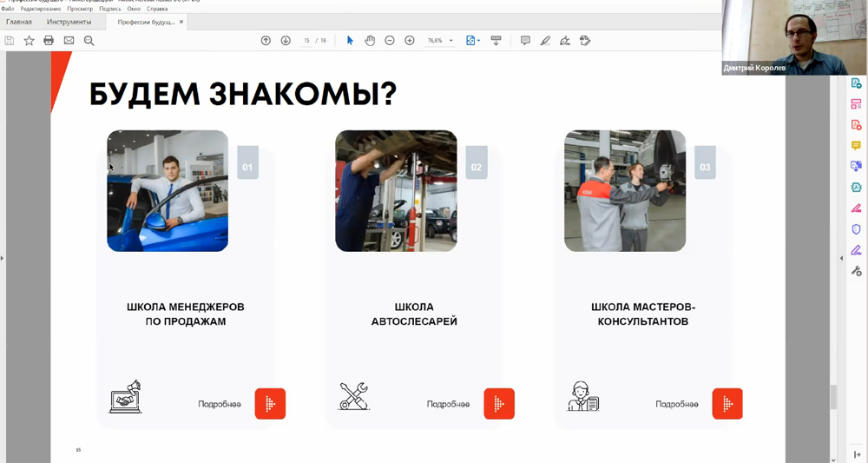Collapse the right tools pane arrow

842,258
